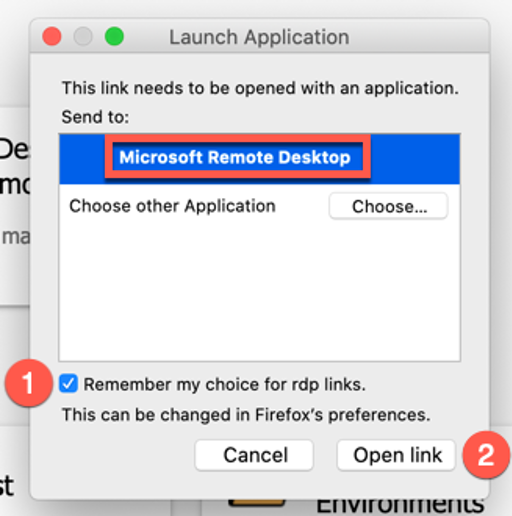Click the red number 1 annotation badge
The height and width of the screenshot is (516, 512).
29,383
